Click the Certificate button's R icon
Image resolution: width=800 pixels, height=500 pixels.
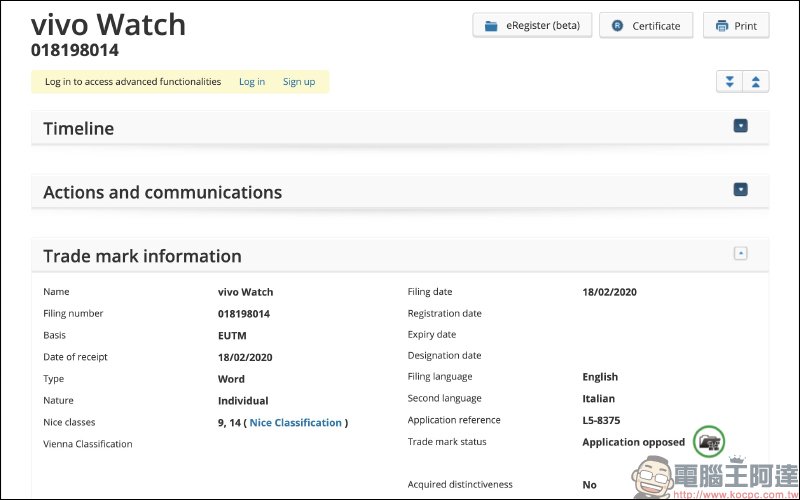(x=617, y=26)
